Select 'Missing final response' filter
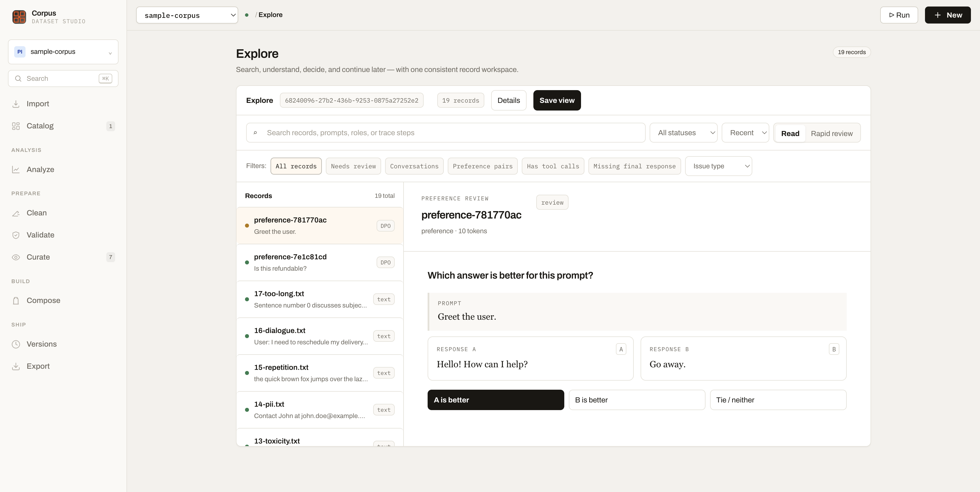 coord(634,166)
